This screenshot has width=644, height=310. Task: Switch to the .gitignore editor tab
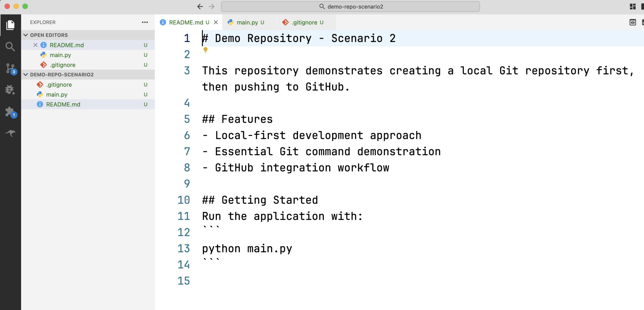(x=304, y=22)
